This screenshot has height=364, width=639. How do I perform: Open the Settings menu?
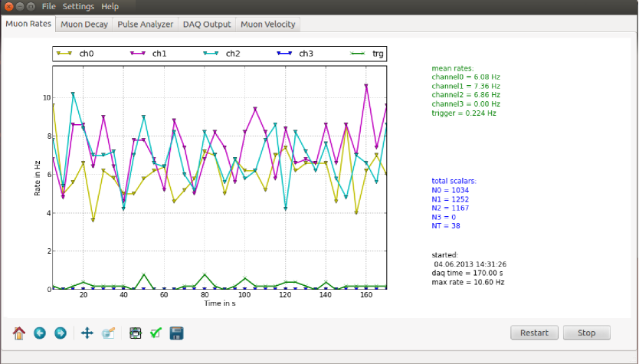click(78, 7)
